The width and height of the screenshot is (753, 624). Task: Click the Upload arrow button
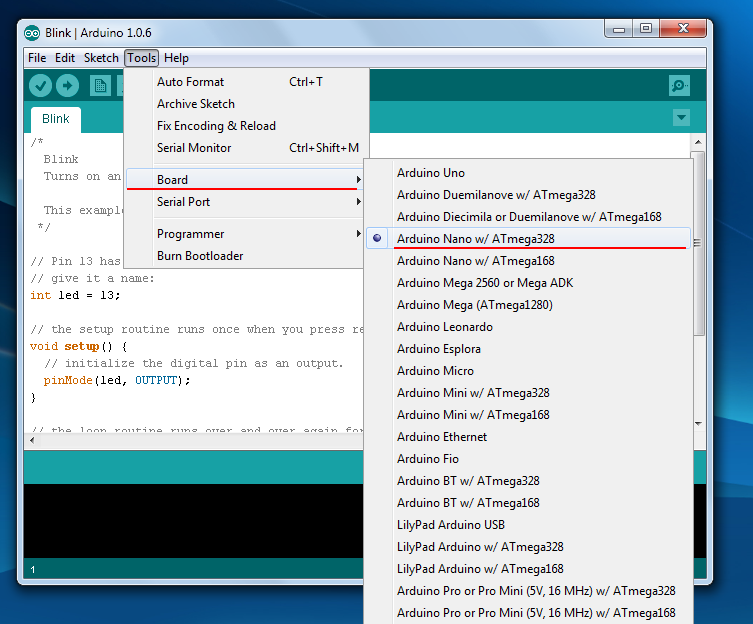[68, 86]
